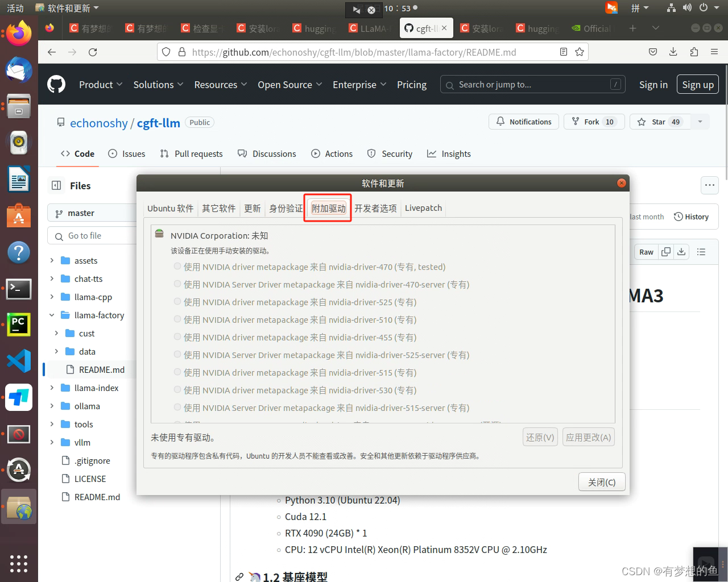
Task: Expand the assets folder in tree
Action: 52,260
